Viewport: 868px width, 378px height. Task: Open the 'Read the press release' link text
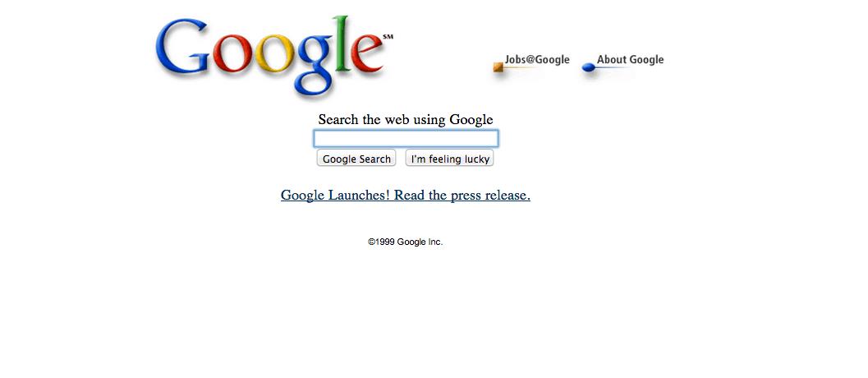pyautogui.click(x=462, y=195)
